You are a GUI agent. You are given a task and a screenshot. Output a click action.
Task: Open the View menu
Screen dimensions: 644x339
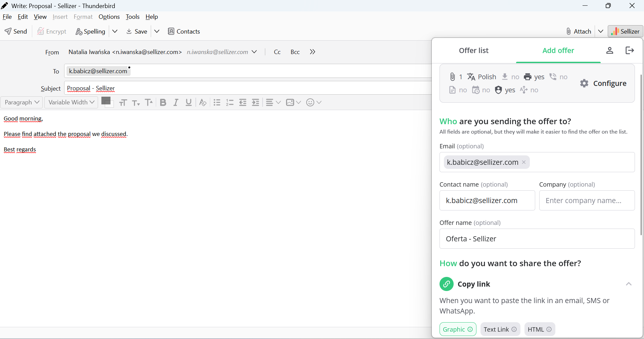[x=40, y=17]
